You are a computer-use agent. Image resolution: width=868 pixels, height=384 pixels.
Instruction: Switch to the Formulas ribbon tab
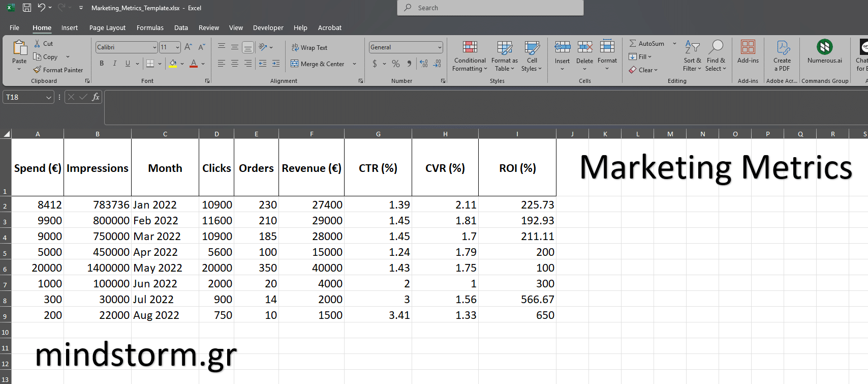click(x=150, y=27)
